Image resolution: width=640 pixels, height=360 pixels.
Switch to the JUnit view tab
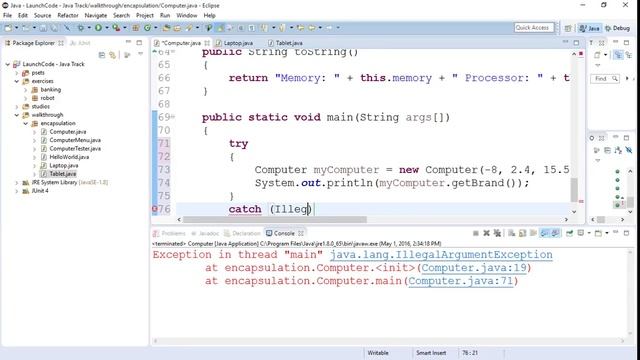tap(80, 43)
